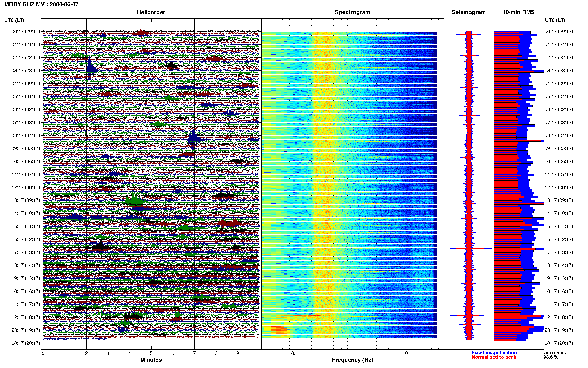Viewport: 588px width, 368px height.
Task: Click the '98.6 %' data availability value
Action: coord(551,357)
